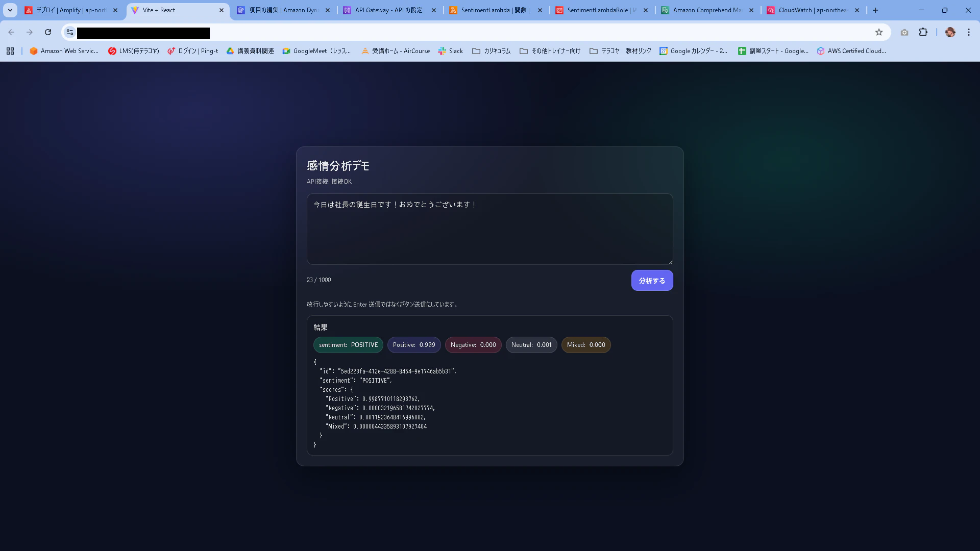
Task: Bookmark this page with the star icon
Action: tap(878, 32)
